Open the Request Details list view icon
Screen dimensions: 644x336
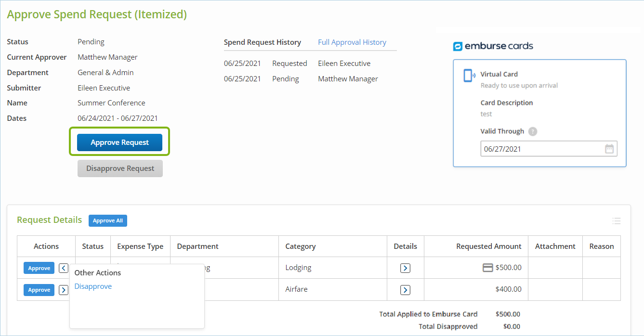point(616,221)
